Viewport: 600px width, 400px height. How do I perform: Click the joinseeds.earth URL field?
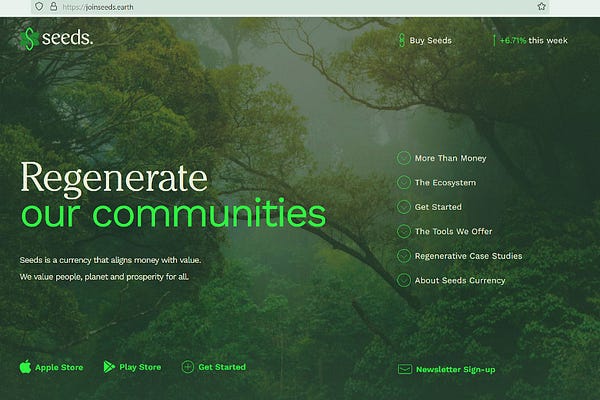point(289,7)
